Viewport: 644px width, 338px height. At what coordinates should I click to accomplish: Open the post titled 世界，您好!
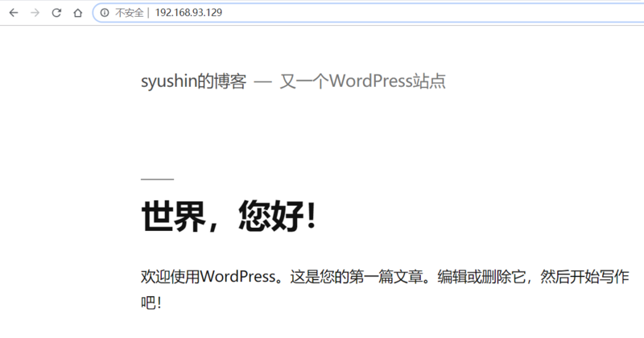(229, 217)
